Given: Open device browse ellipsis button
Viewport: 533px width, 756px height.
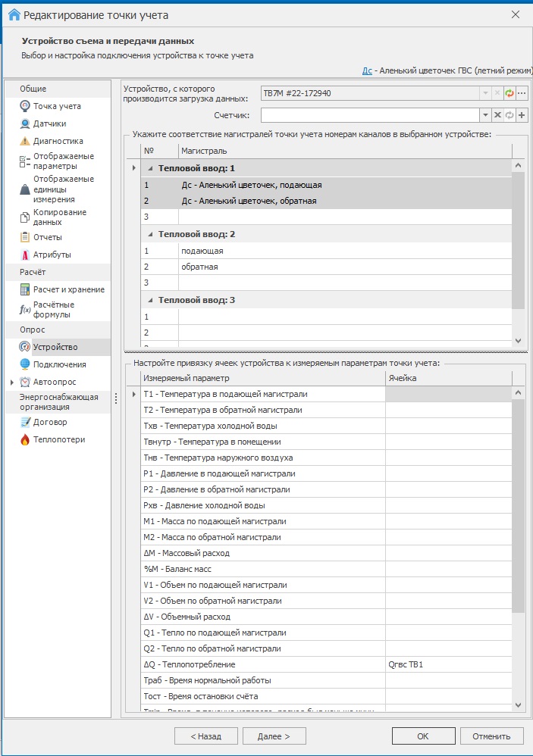Looking at the screenshot, I should (522, 93).
